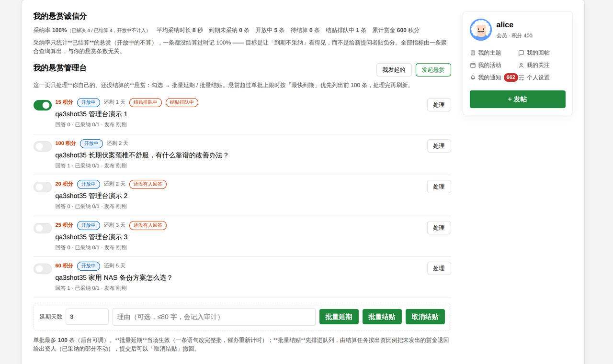Enable toggle for 管理台演示 2
613x364 pixels.
[x=43, y=187]
